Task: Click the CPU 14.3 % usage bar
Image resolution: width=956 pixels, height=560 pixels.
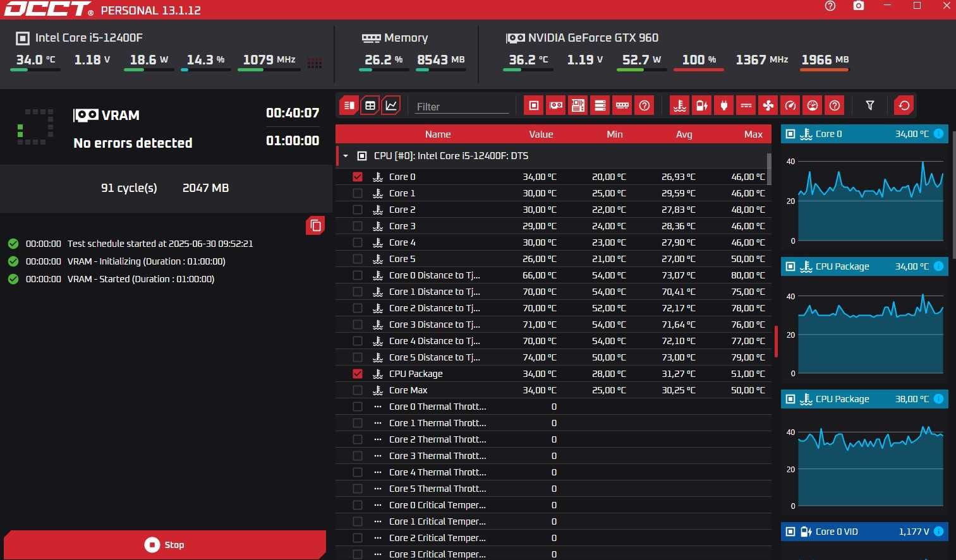Action: [x=206, y=69]
